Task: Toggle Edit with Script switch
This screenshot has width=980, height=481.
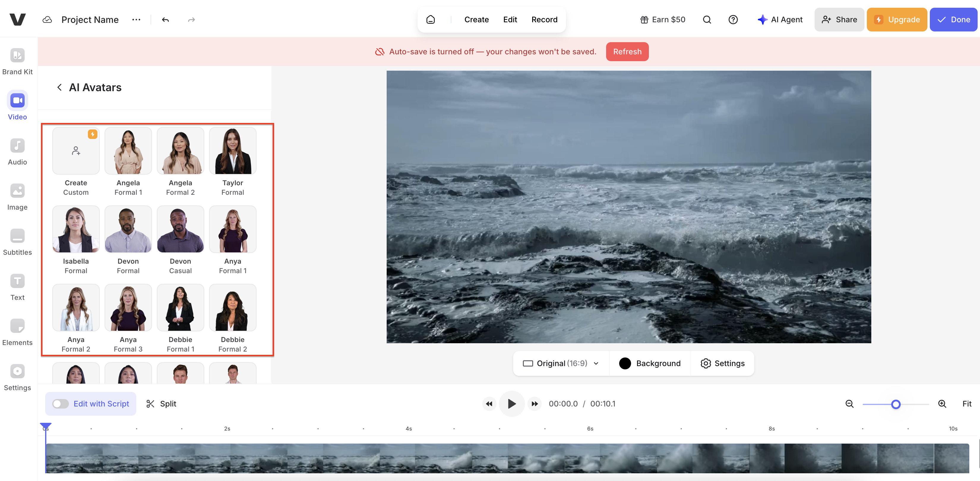Action: 61,404
